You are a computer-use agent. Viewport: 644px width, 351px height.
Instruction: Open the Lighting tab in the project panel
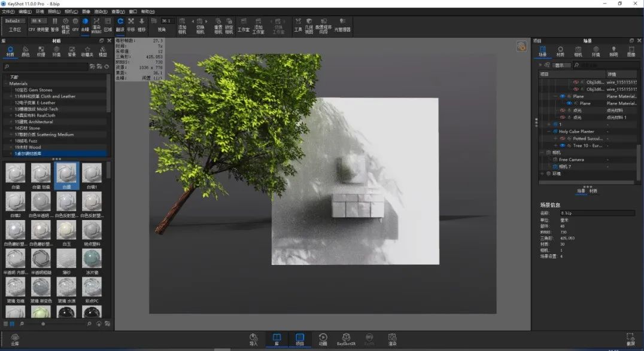click(x=613, y=51)
